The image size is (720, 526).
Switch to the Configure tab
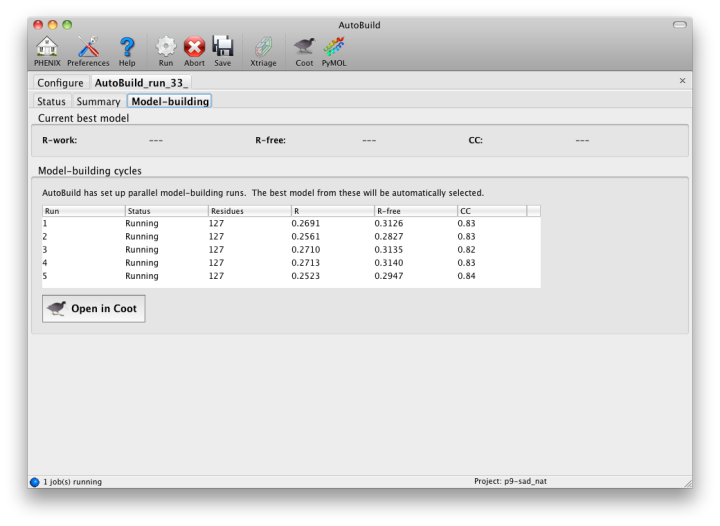point(60,82)
